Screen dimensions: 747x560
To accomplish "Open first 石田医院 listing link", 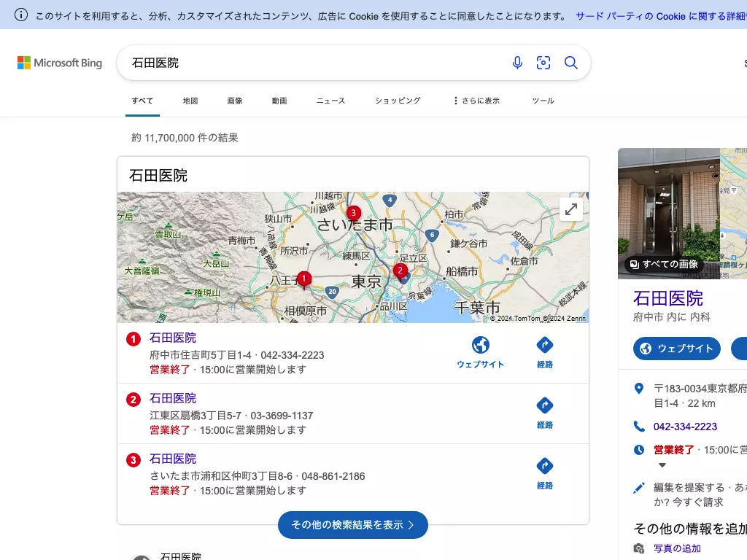I will tap(172, 338).
